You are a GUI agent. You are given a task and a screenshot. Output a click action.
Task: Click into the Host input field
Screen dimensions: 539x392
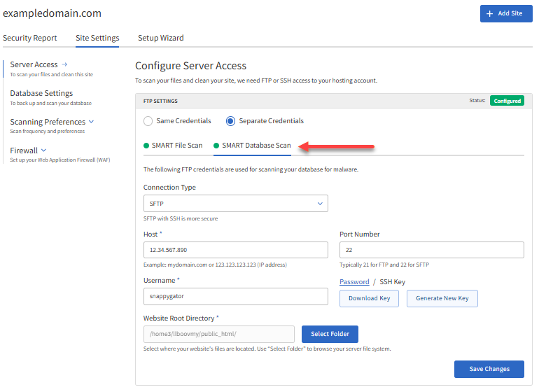[x=235, y=250]
